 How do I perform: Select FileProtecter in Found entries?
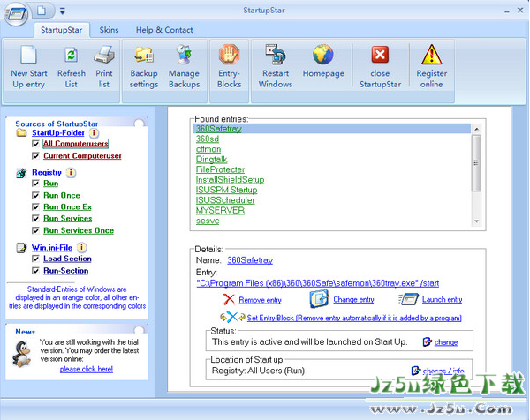click(x=220, y=169)
